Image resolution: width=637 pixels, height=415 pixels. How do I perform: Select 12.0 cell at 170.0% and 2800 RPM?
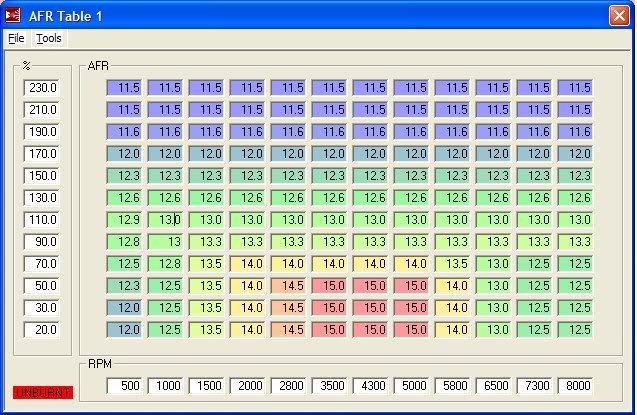[288, 153]
